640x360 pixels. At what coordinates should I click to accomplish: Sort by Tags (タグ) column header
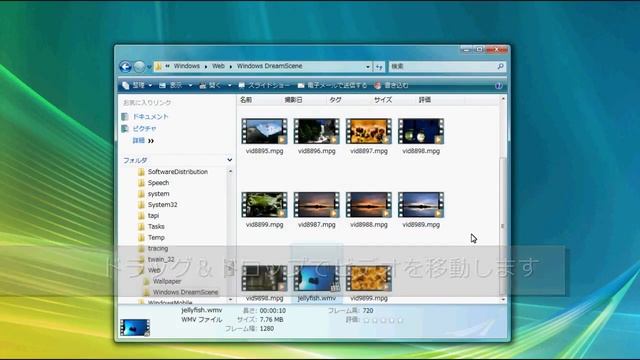tap(335, 100)
